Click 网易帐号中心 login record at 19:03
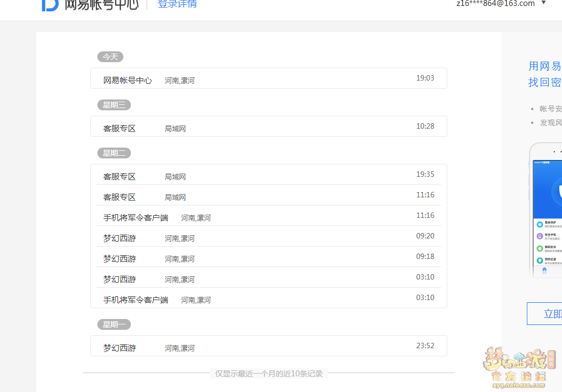Screen dimensions: 562x392 pos(269,78)
